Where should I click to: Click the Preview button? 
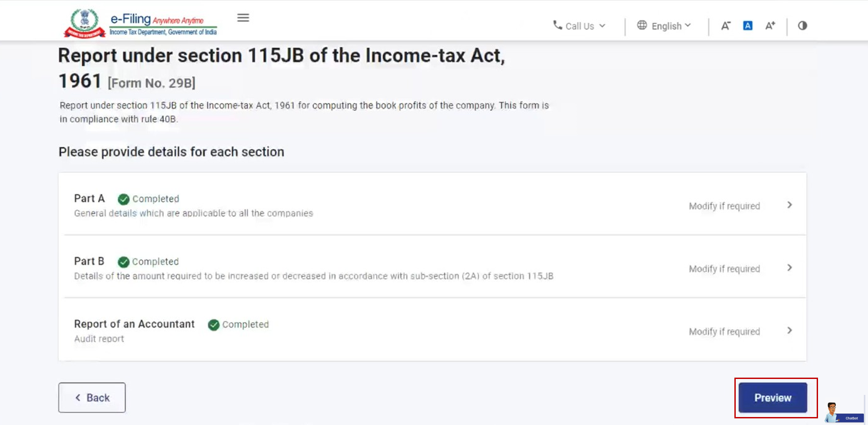coord(772,398)
